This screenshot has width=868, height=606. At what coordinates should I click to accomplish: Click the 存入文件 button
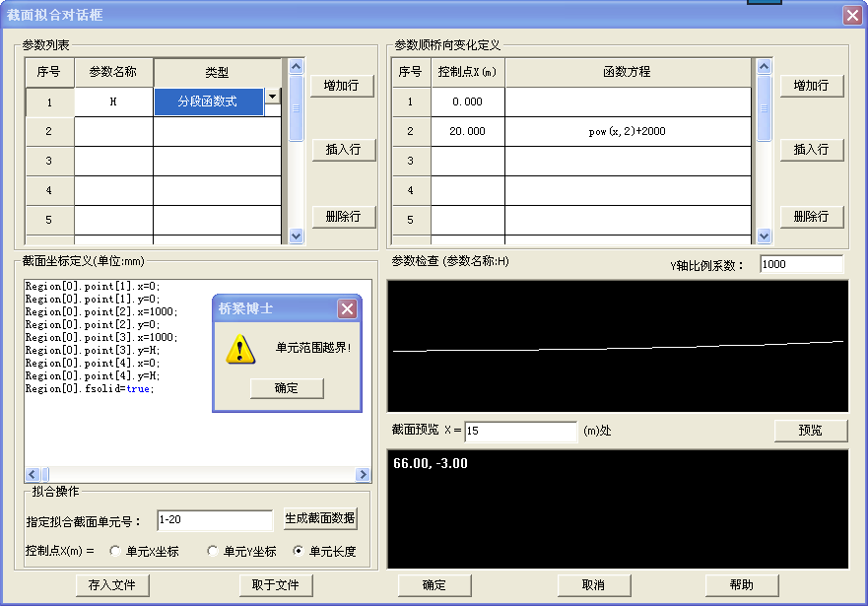tap(112, 585)
